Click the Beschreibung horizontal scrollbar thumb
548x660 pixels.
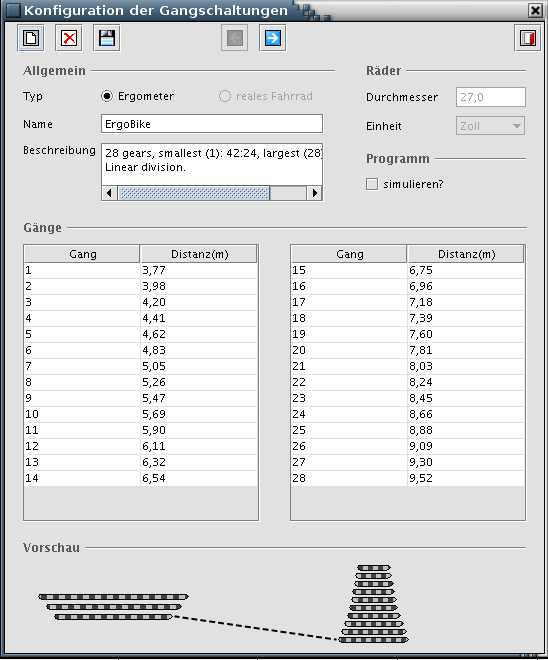[x=194, y=193]
